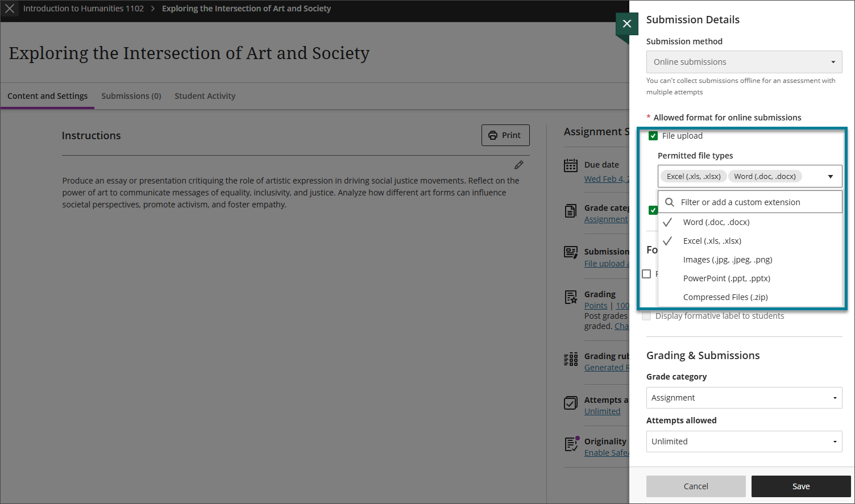Click the Print button
855x504 pixels.
coord(505,135)
